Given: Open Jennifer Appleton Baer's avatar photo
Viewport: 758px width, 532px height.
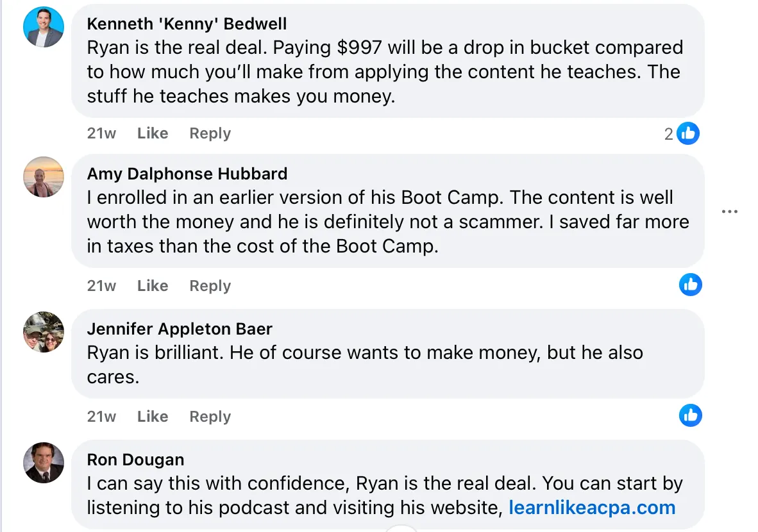Looking at the screenshot, I should click(44, 332).
